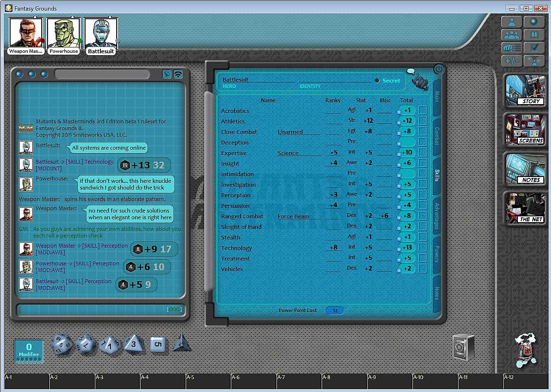Tick the Vehicles row checkbox

click(423, 269)
